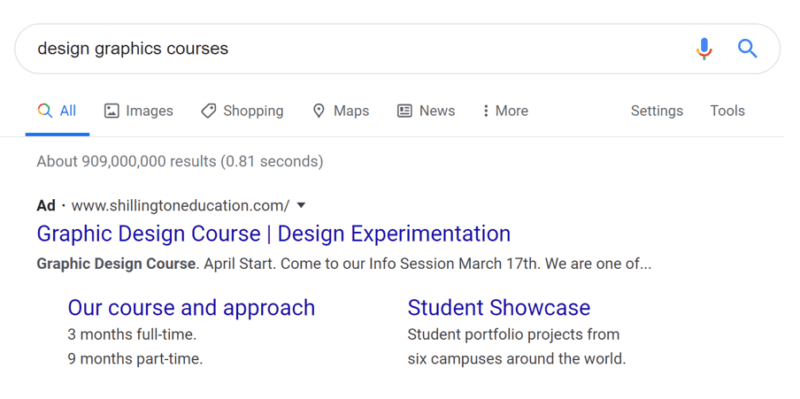800x399 pixels.
Task: Open the 'Student Showcase' sitelink
Action: 499,308
